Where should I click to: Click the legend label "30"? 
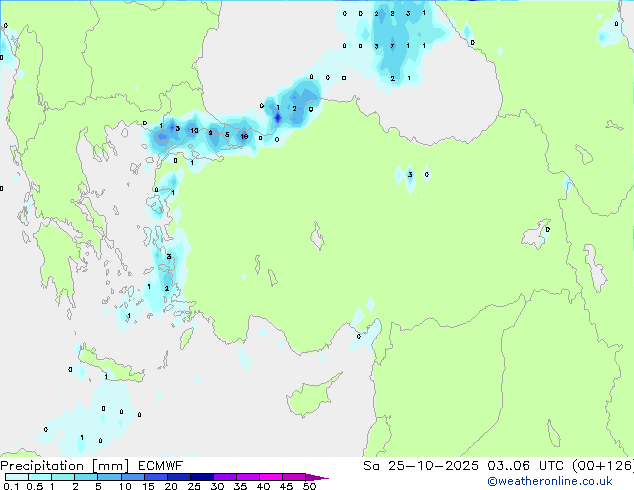(218, 486)
